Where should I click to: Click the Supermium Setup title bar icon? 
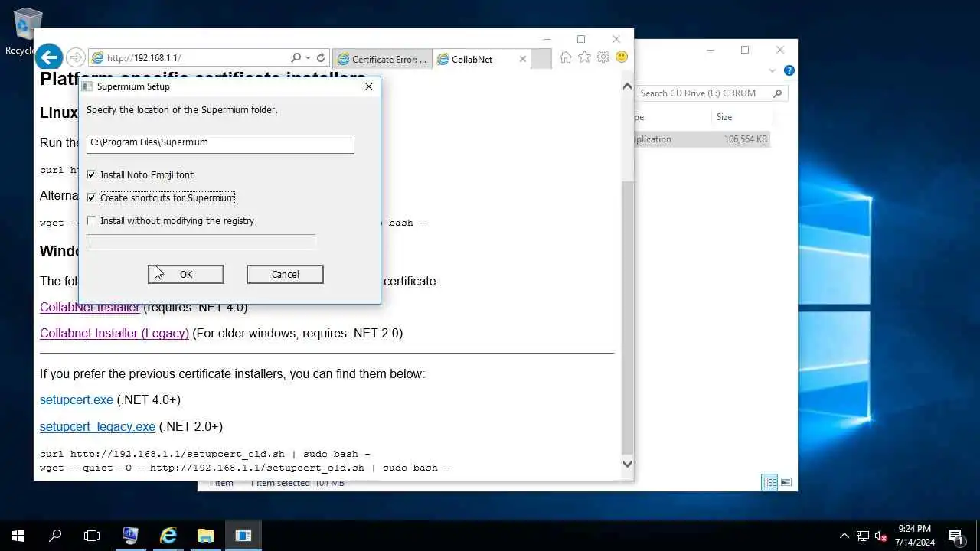pyautogui.click(x=87, y=86)
